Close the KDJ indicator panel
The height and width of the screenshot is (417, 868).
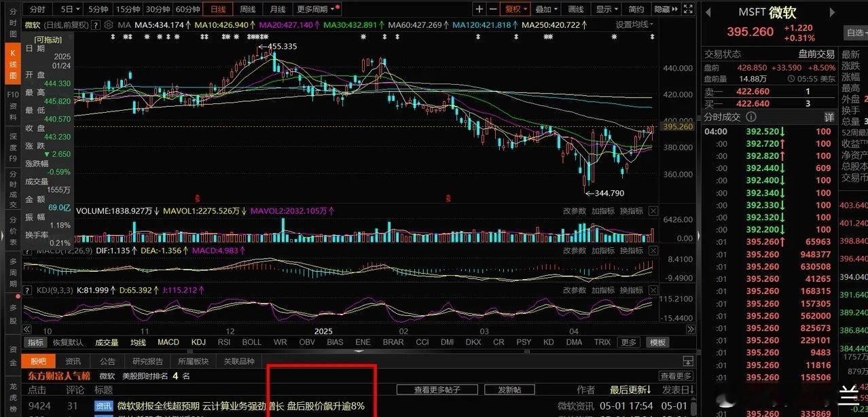click(x=653, y=290)
